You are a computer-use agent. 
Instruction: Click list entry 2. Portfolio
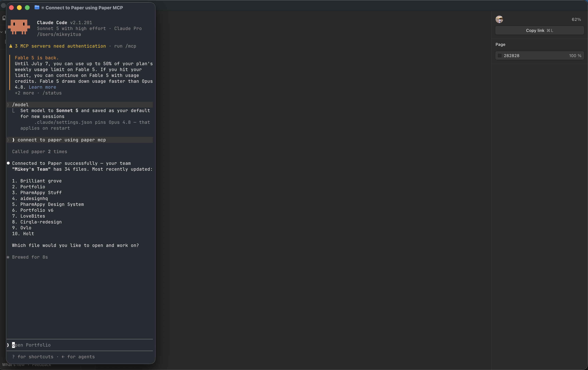point(29,187)
